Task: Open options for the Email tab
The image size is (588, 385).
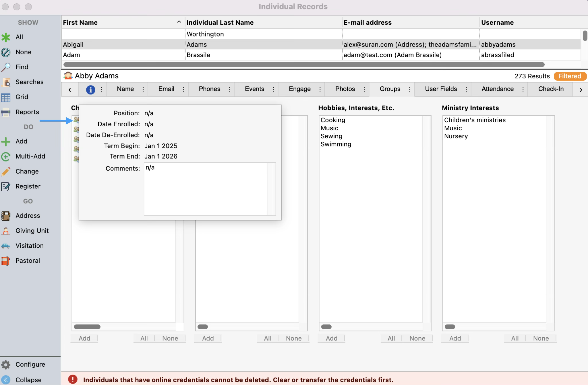Action: (x=184, y=90)
